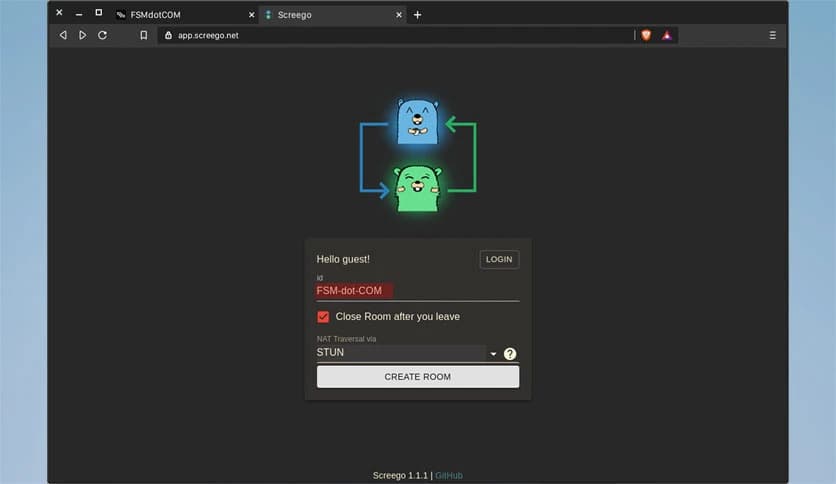Open a new tab
836x484 pixels.
(x=417, y=15)
